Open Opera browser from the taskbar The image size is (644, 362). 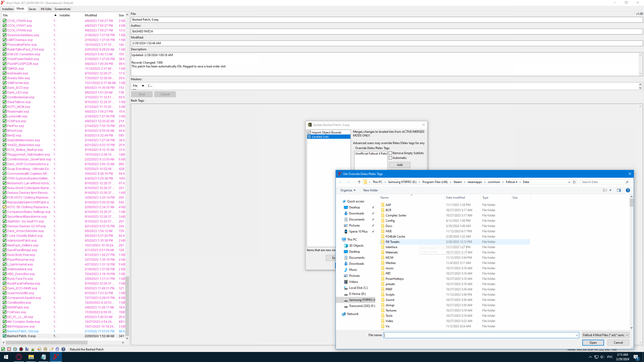[19, 357]
